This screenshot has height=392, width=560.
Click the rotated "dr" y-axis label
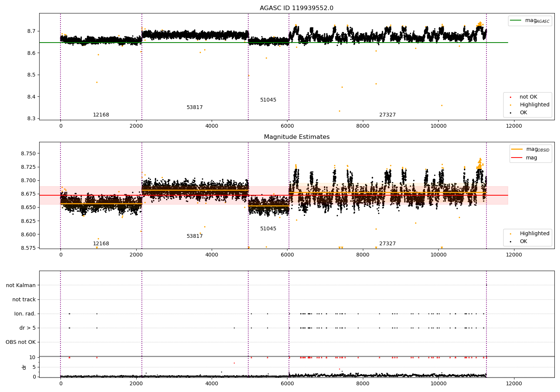(x=24, y=367)
